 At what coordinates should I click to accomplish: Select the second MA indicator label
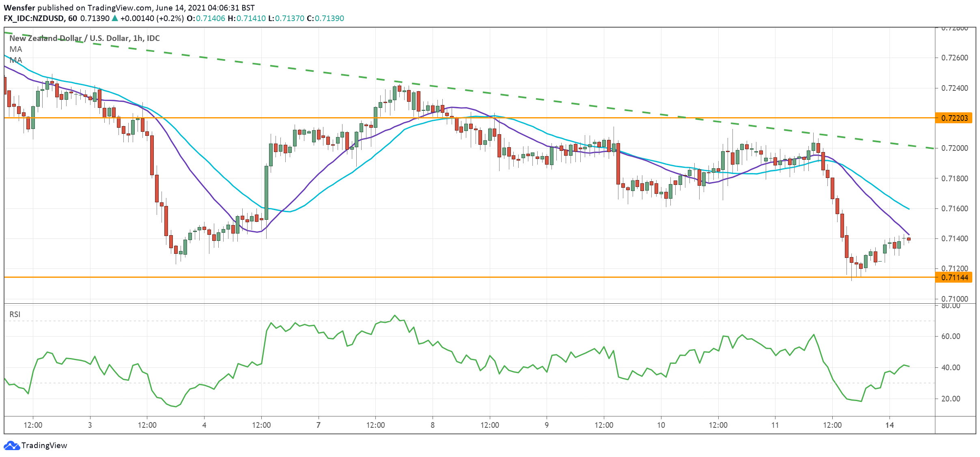pyautogui.click(x=15, y=60)
